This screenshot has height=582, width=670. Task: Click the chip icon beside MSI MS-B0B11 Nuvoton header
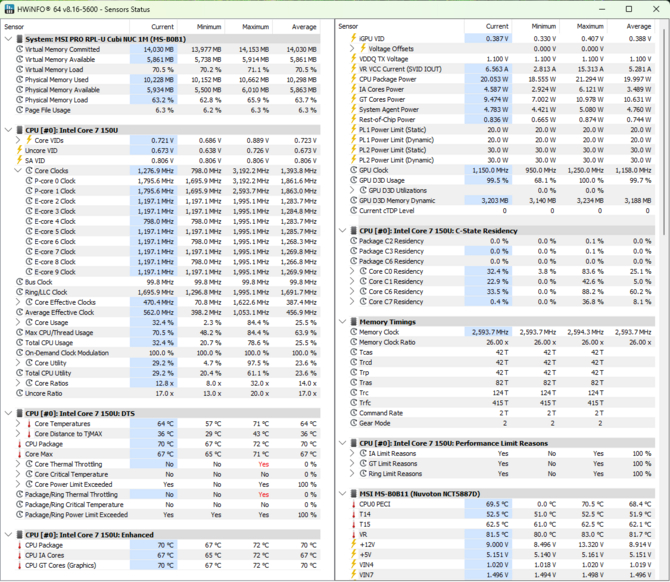pyautogui.click(x=354, y=494)
